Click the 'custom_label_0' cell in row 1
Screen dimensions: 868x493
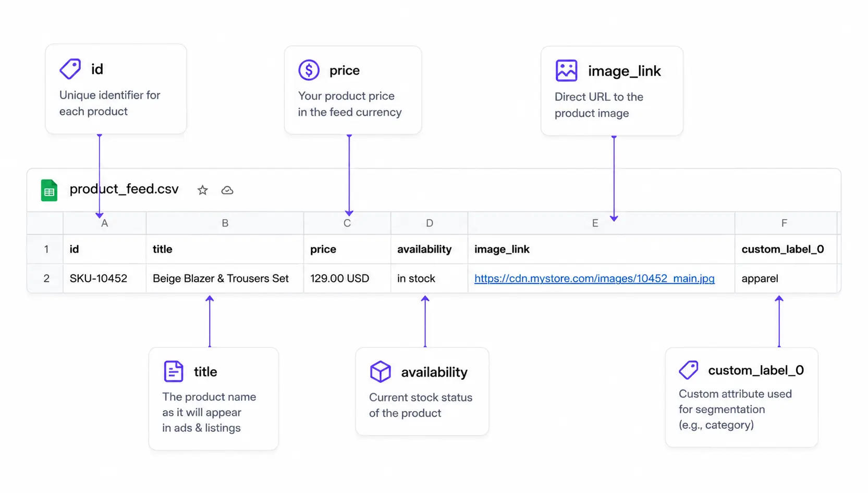point(786,249)
